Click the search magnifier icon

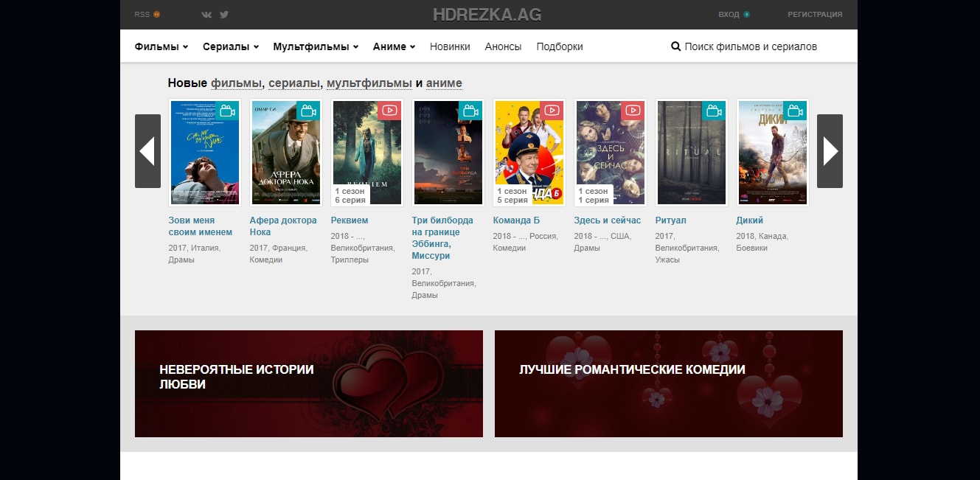click(x=675, y=46)
